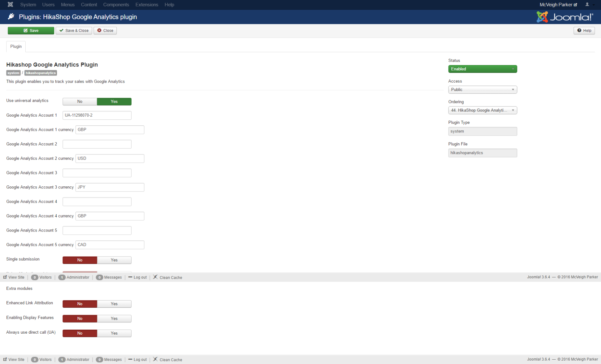601x364 pixels.
Task: Open the Help menu in top bar
Action: (x=169, y=5)
